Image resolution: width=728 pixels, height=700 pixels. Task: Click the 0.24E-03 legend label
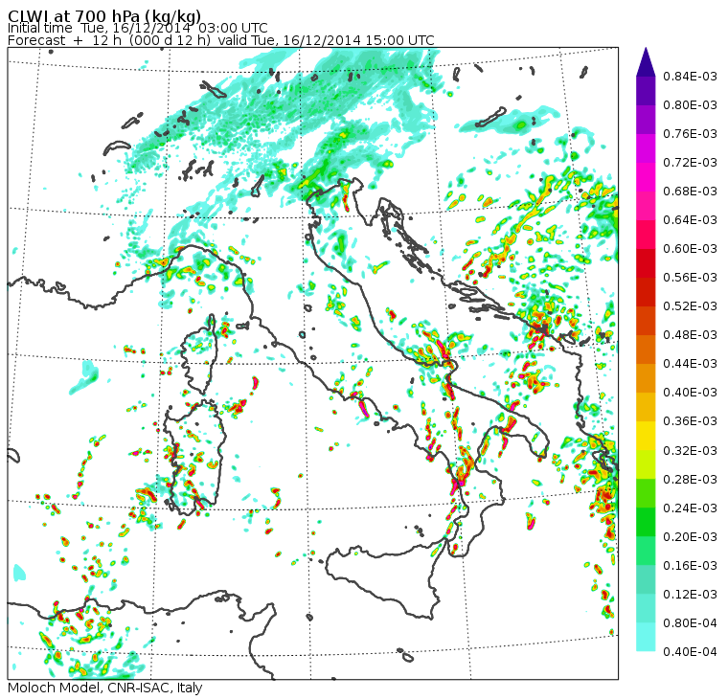click(x=690, y=508)
